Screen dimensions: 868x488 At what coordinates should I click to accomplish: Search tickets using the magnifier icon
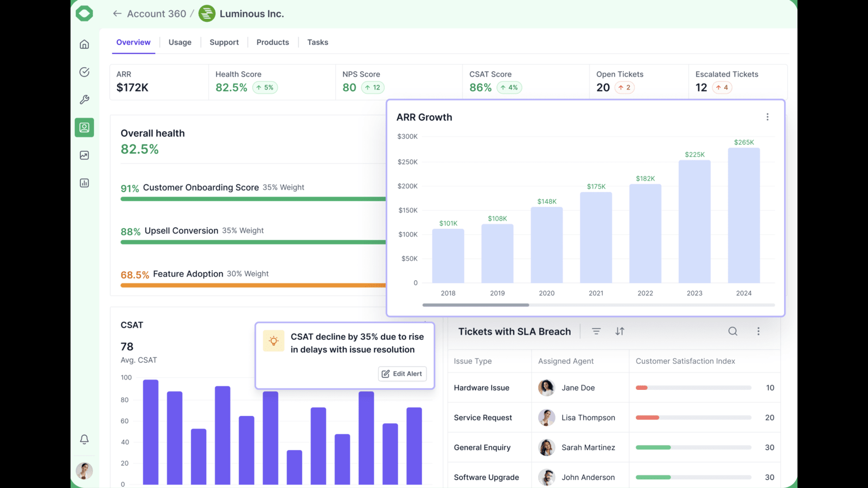[732, 331]
